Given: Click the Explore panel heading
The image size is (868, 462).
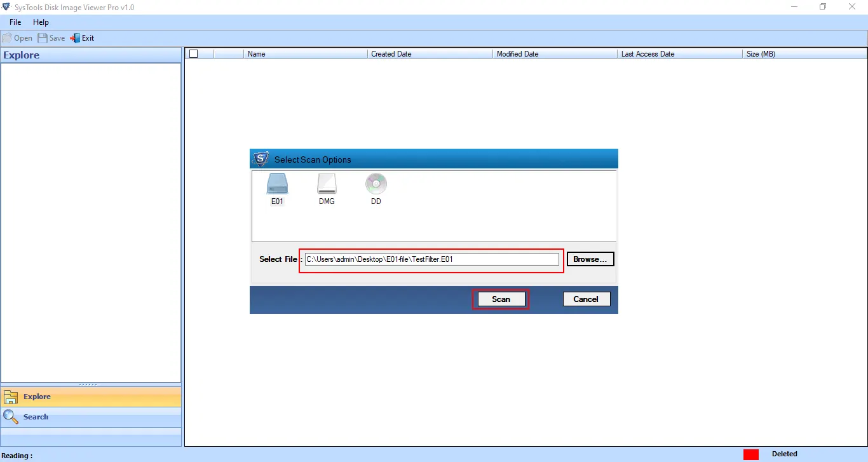Looking at the screenshot, I should point(22,55).
